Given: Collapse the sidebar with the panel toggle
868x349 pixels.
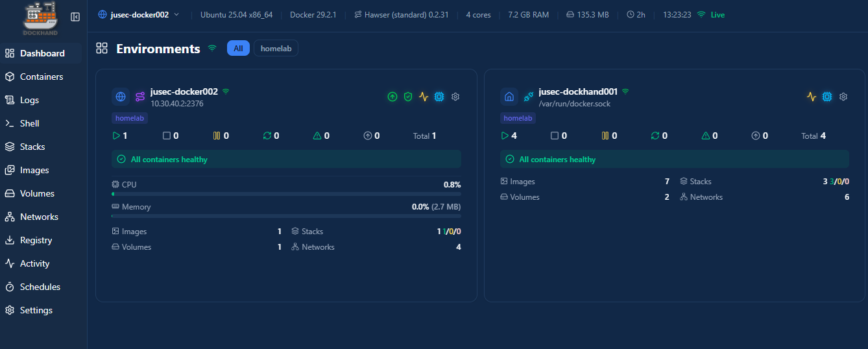Looking at the screenshot, I should tap(75, 17).
